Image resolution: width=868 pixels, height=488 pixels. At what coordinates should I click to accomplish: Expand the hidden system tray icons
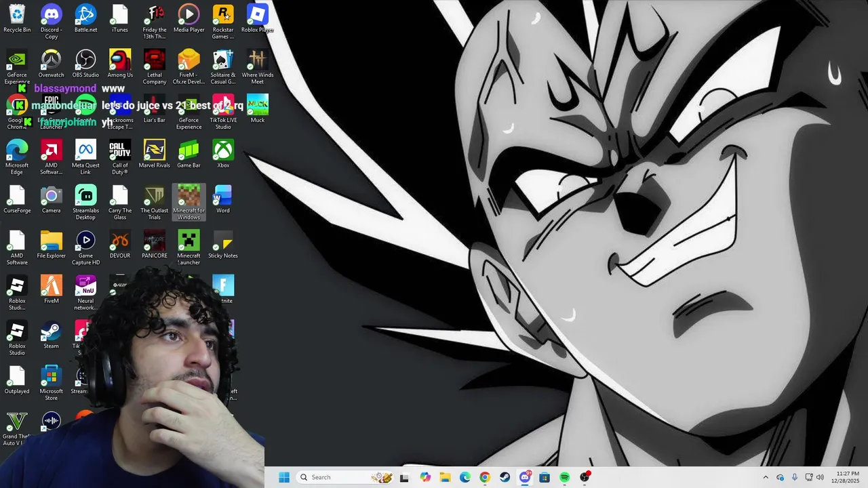[x=766, y=477]
